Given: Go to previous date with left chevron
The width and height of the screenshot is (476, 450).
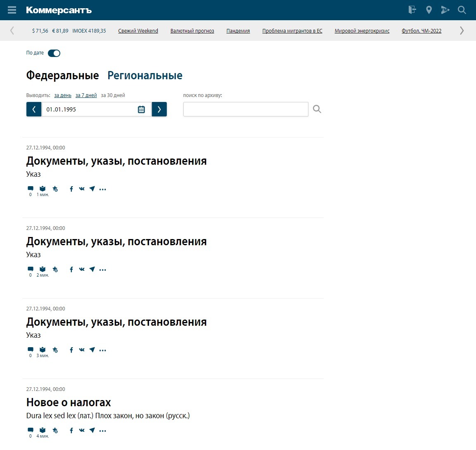Looking at the screenshot, I should click(34, 109).
